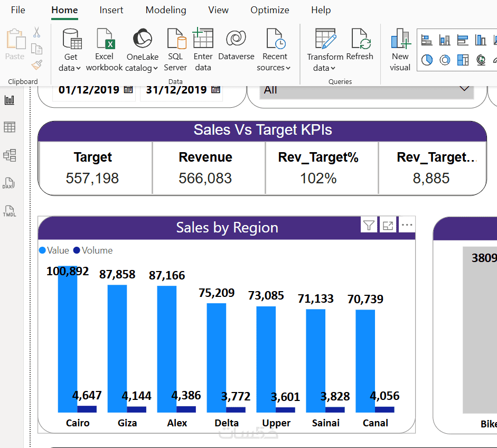Open the Transform data dropdown
497x448 pixels.
(x=325, y=50)
